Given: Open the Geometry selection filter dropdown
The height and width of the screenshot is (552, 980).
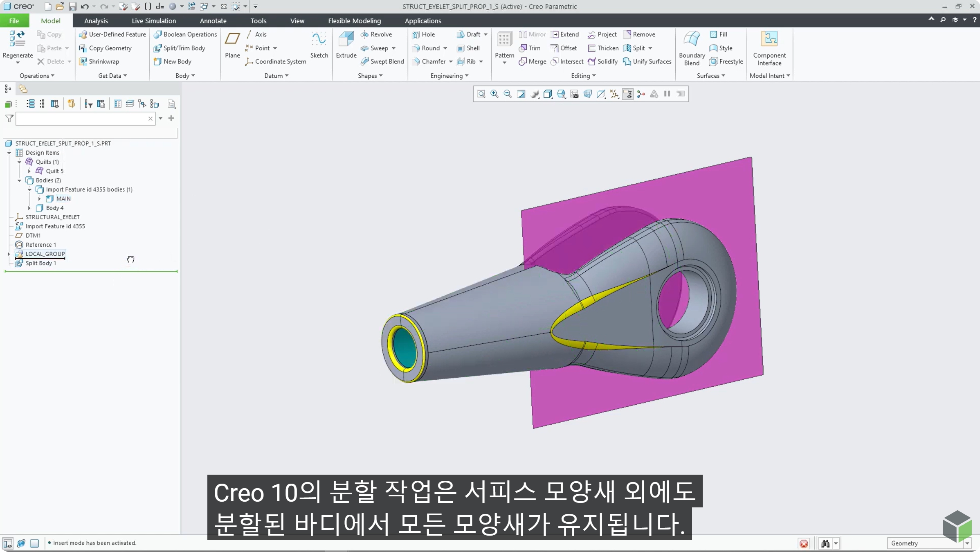Looking at the screenshot, I should [x=967, y=543].
